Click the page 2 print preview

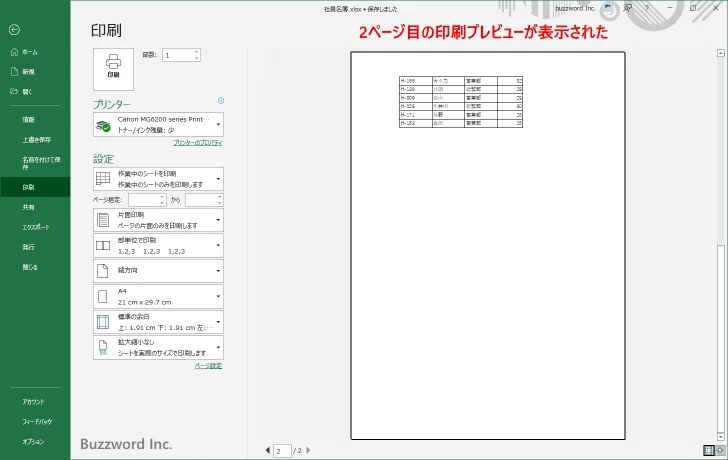488,246
